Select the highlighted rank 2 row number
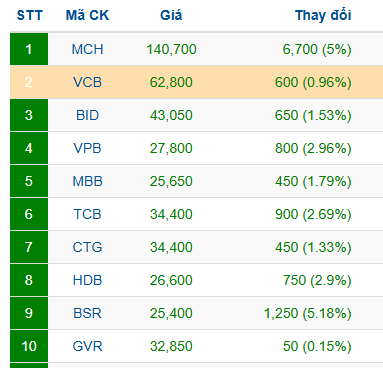The height and width of the screenshot is (368, 383). tap(29, 82)
